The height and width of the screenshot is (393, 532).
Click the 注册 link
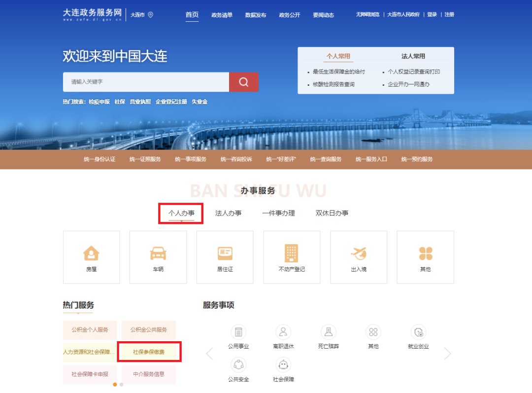point(449,14)
